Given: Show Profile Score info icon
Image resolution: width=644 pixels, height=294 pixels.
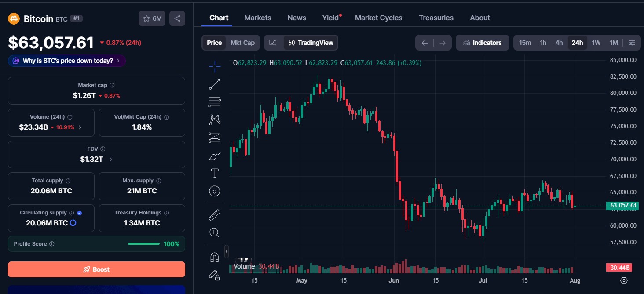Looking at the screenshot, I should (x=52, y=244).
